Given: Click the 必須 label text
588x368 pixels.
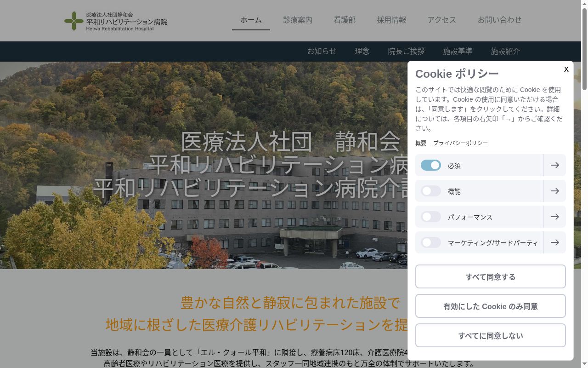Looking at the screenshot, I should (x=454, y=166).
